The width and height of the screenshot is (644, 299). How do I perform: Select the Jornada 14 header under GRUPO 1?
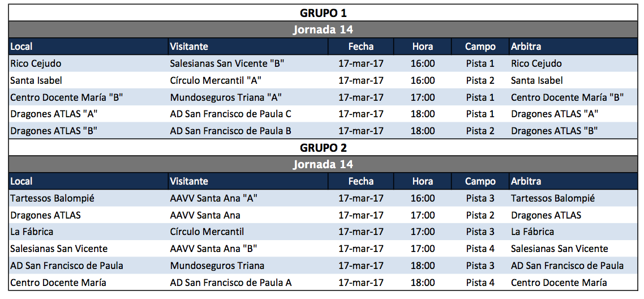point(323,29)
